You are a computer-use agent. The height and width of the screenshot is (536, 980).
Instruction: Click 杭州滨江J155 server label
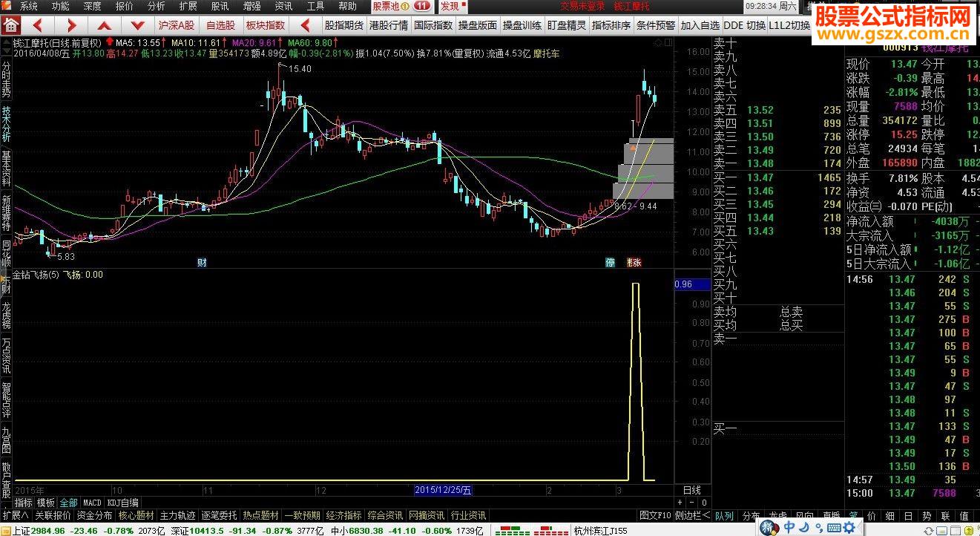click(601, 531)
